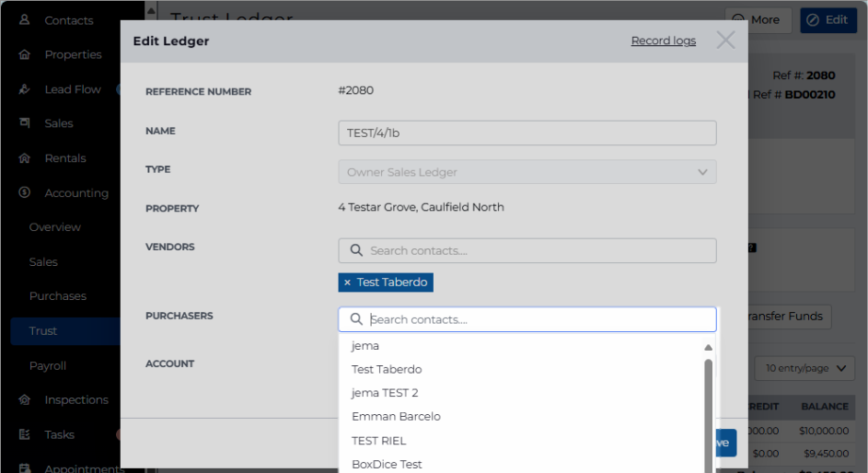Expand the Accounting menu

(x=76, y=193)
